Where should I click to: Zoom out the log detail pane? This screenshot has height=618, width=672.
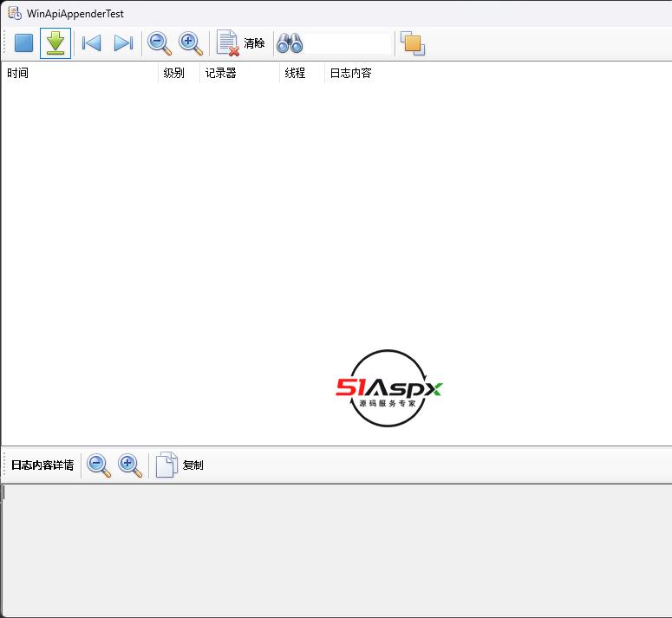point(99,465)
